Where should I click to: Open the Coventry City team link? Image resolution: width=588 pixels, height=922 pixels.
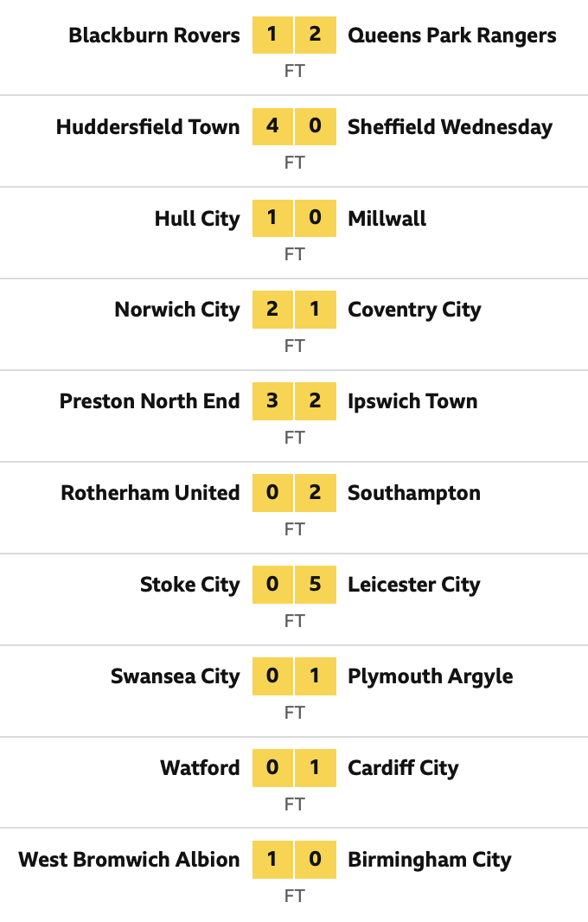coord(414,311)
